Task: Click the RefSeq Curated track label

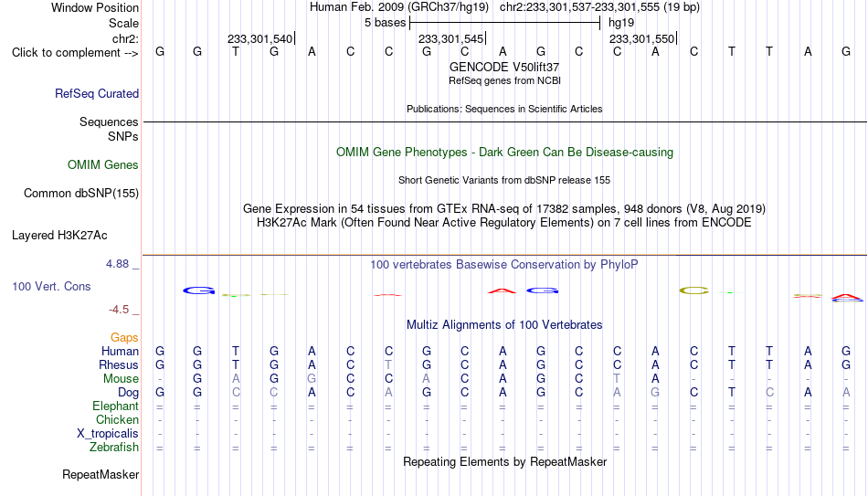Action: click(96, 93)
